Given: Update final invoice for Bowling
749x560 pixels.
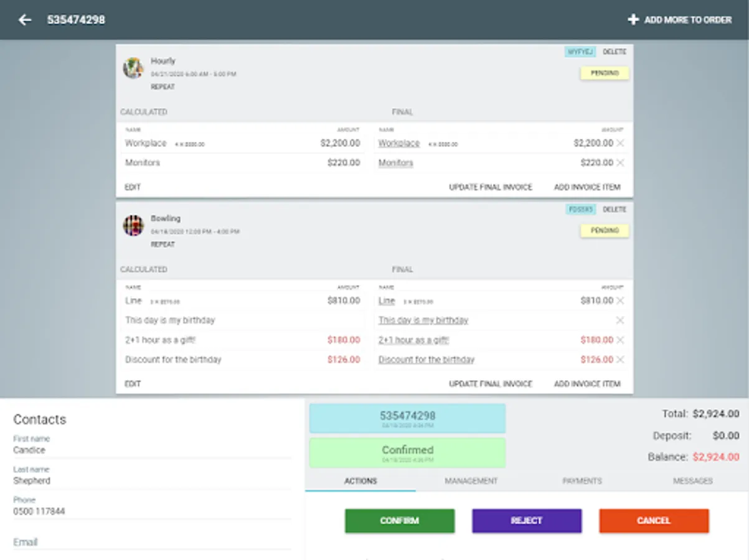Looking at the screenshot, I should tap(491, 384).
